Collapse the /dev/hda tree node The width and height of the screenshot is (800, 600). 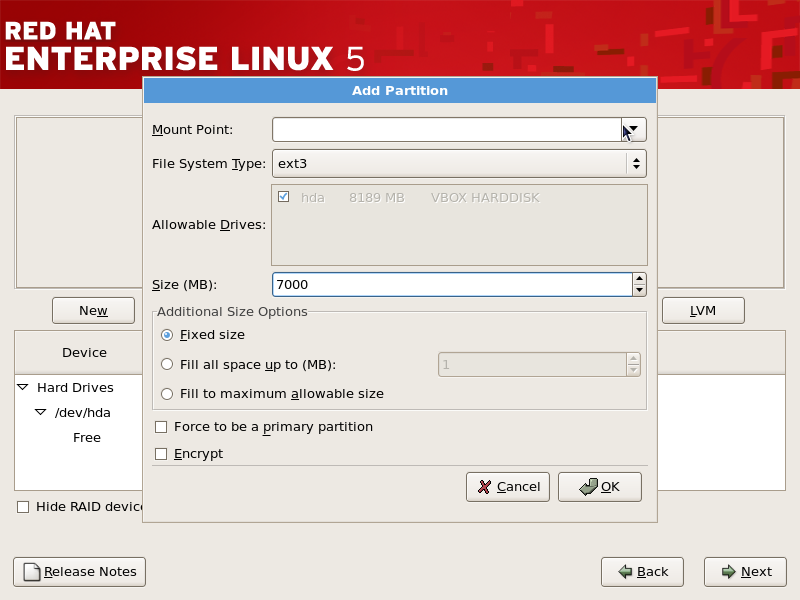click(x=41, y=412)
